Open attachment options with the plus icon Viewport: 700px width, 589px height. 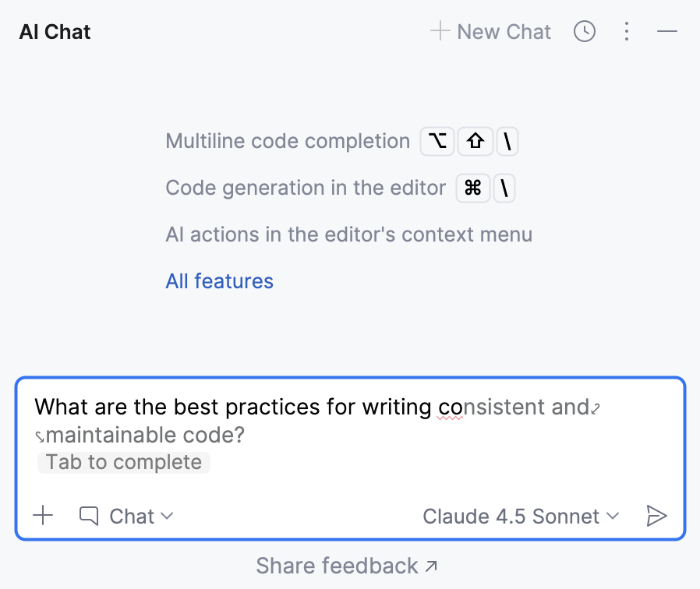[x=43, y=515]
